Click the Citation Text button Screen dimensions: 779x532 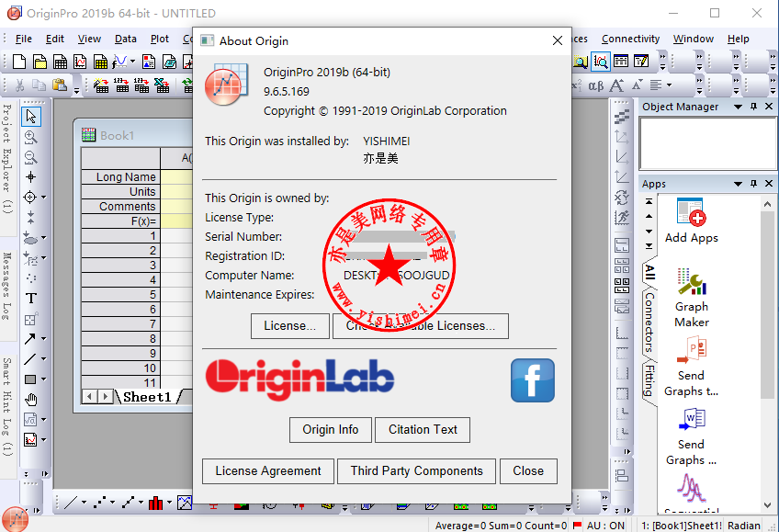pyautogui.click(x=423, y=430)
